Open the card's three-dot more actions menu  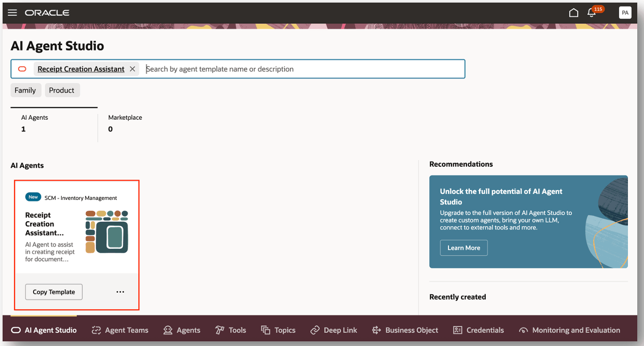click(x=120, y=292)
